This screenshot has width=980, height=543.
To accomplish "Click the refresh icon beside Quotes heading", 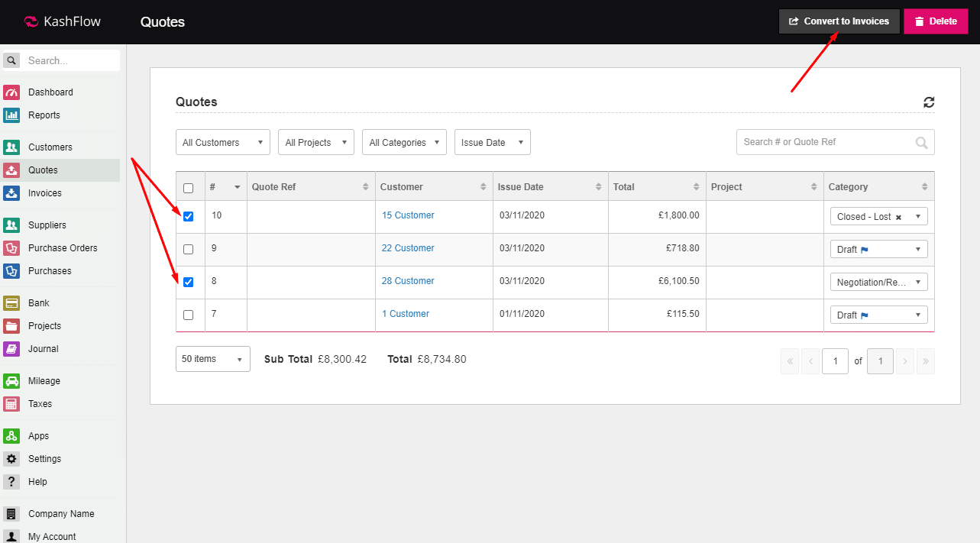I will coord(928,102).
